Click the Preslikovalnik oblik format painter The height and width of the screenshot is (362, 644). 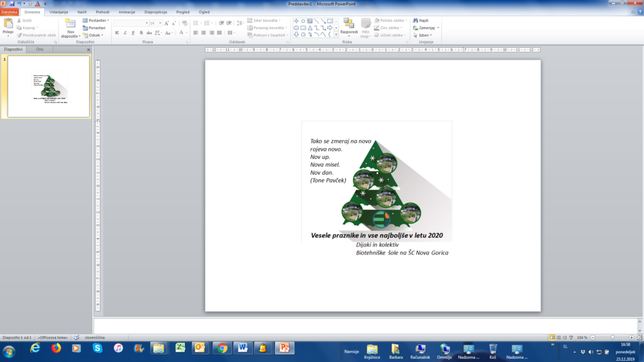pos(36,35)
